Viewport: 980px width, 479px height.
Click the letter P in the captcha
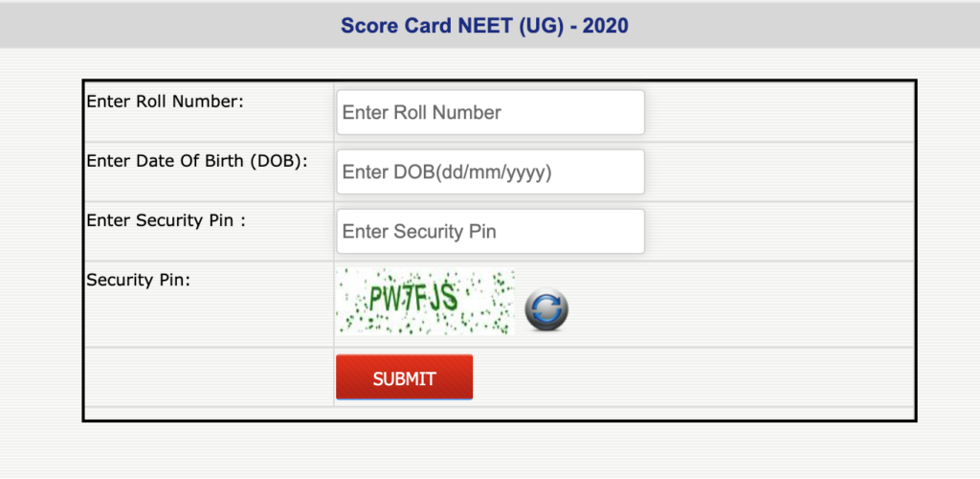[x=376, y=298]
